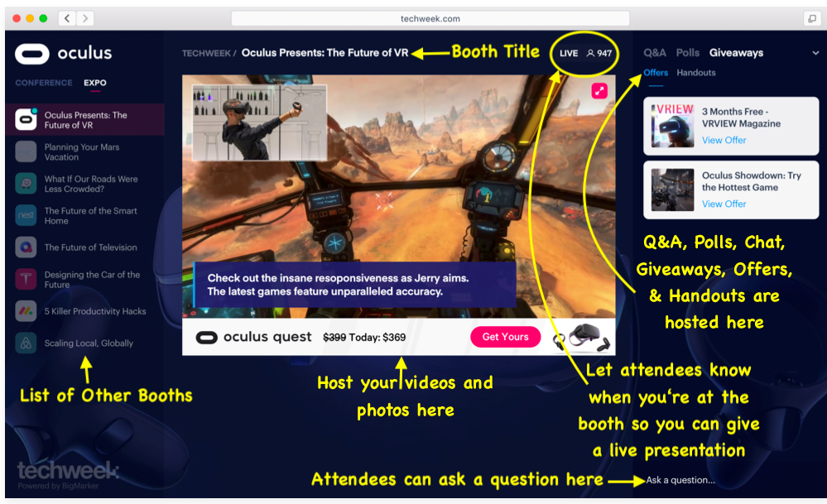Open the 5 Killer Productivity Hacks icon

tap(27, 311)
